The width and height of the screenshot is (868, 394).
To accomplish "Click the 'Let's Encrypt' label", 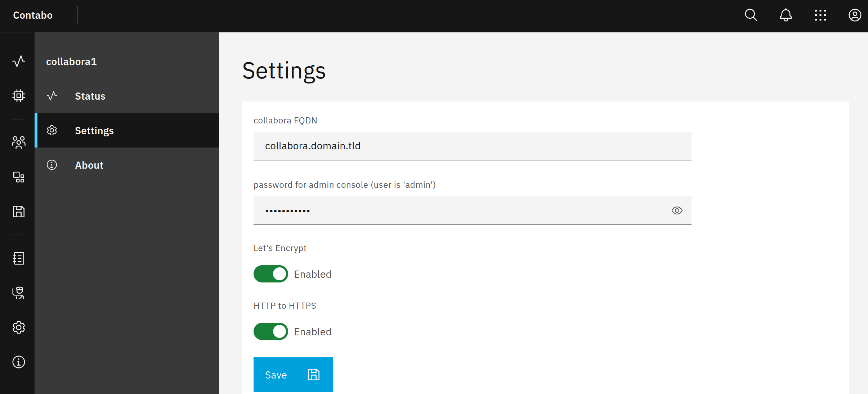I will coord(280,248).
